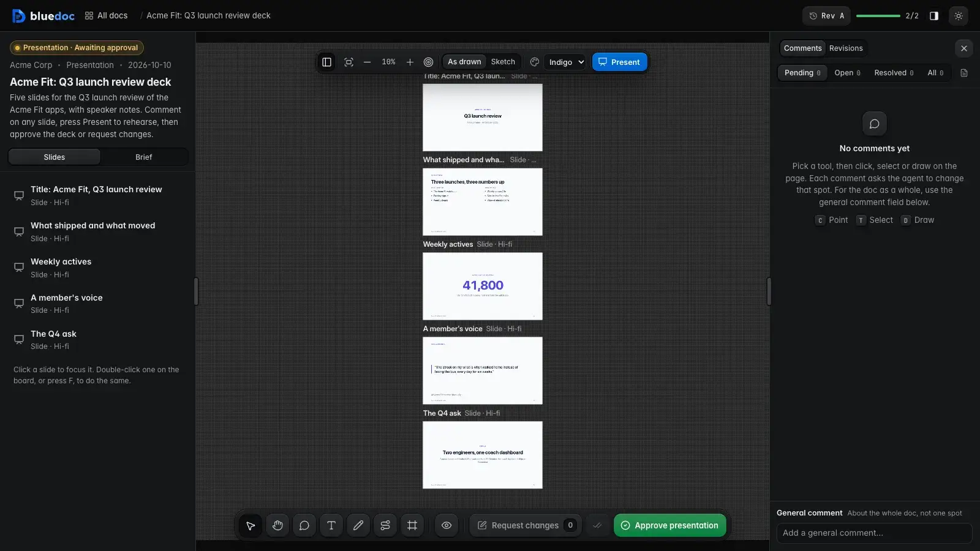
Task: Select 'Weekly actives' slide in sidebar list
Action: coord(98,268)
